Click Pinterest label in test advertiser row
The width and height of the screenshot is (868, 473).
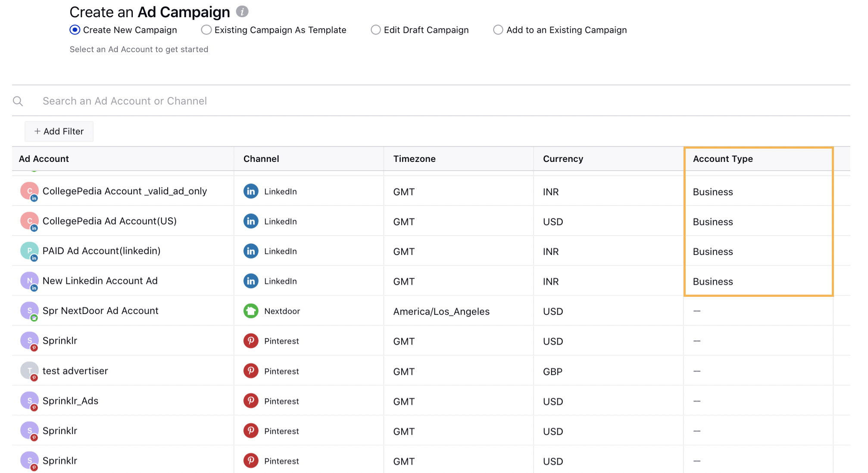[281, 371]
